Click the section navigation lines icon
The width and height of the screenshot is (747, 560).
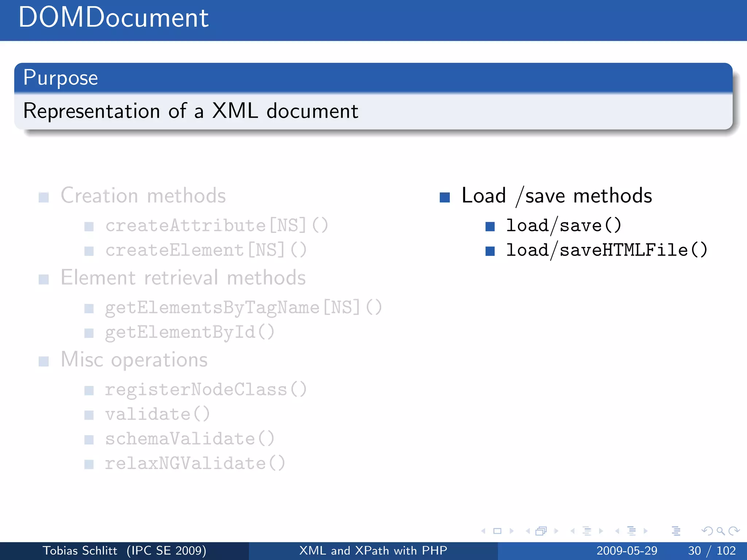pyautogui.click(x=631, y=531)
